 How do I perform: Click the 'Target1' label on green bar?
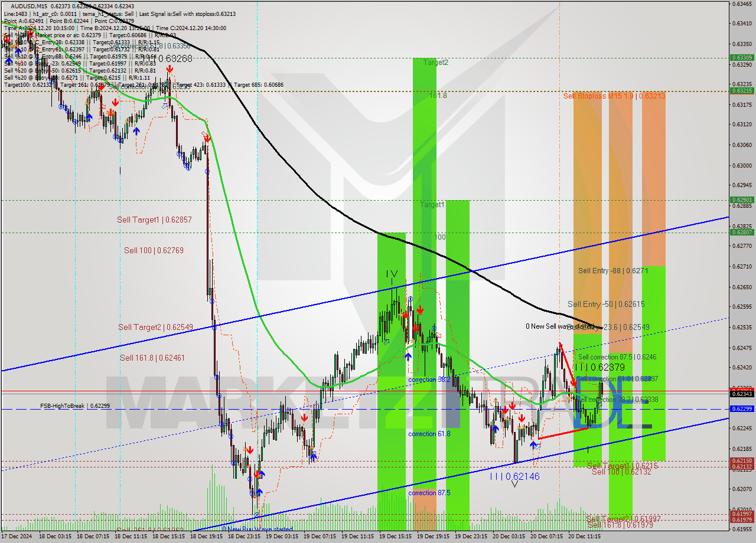pos(432,205)
